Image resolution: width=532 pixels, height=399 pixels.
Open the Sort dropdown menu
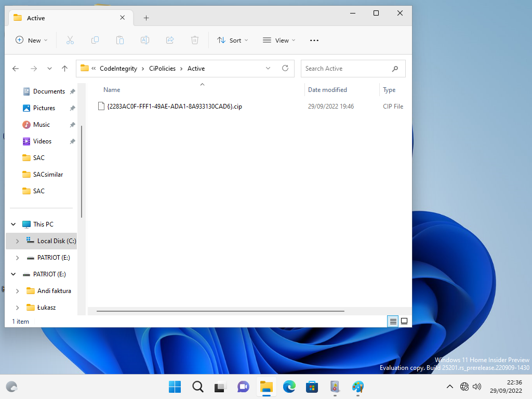[233, 40]
